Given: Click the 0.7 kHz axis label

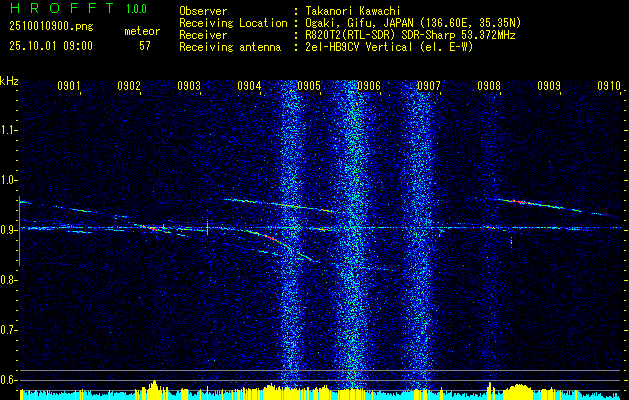Looking at the screenshot, I should pos(7,330).
